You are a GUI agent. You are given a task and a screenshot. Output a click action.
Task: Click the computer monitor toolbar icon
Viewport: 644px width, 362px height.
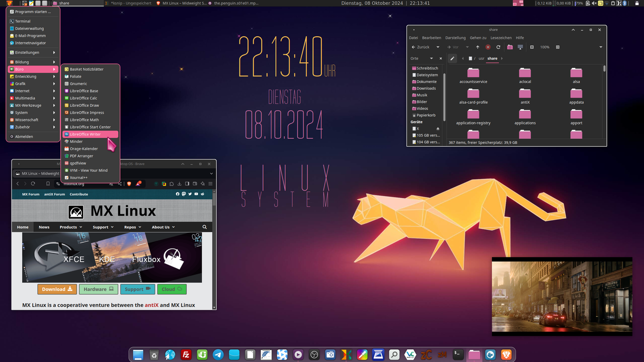click(x=520, y=47)
